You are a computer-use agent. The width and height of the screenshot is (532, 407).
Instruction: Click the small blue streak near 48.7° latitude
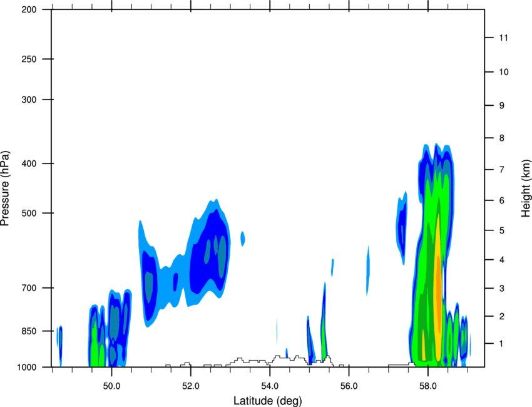click(60, 346)
